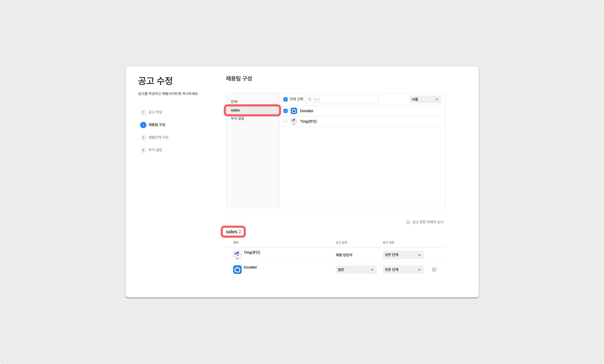Click the magnifier icon in search box
604x364 pixels.
[x=310, y=99]
